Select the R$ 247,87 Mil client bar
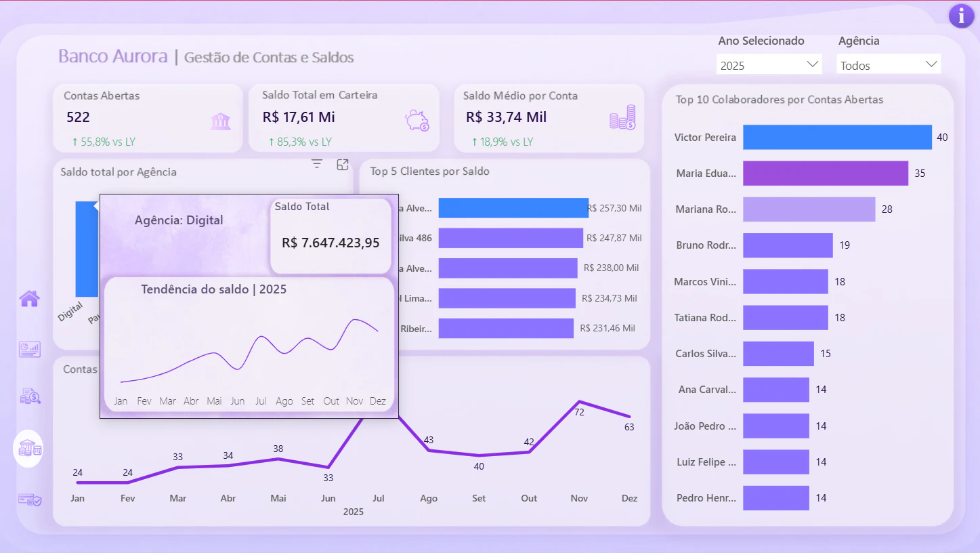Image resolution: width=980 pixels, height=553 pixels. point(511,238)
